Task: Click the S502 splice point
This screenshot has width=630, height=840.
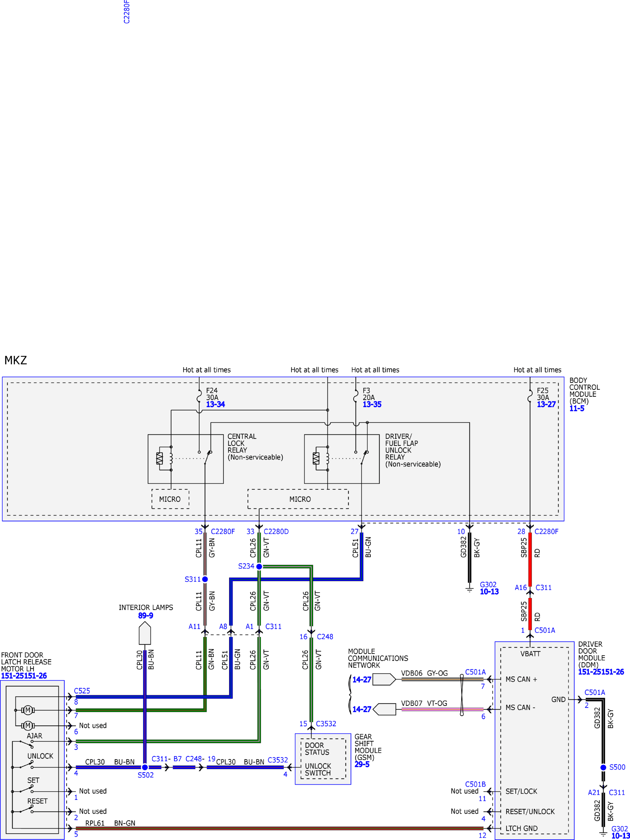Action: (x=145, y=768)
